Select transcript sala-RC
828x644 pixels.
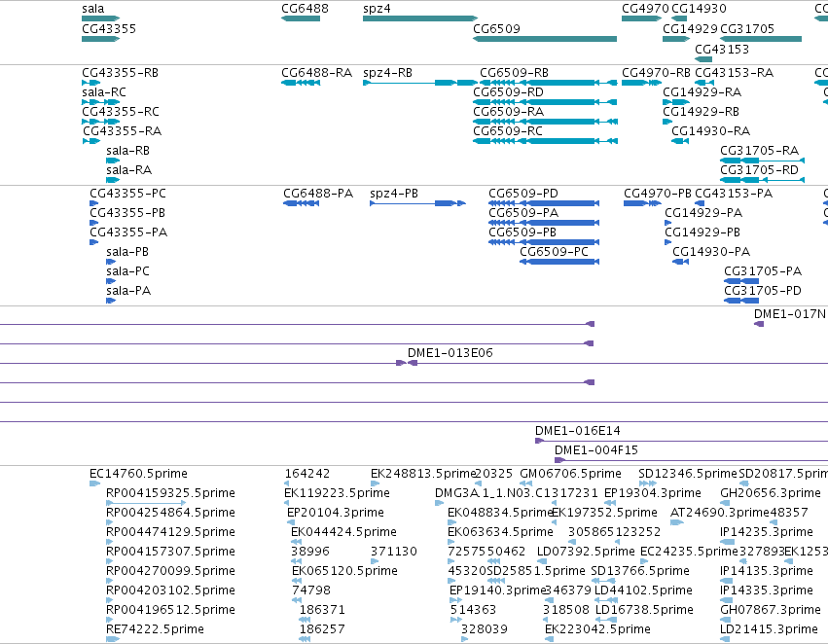pyautogui.click(x=101, y=102)
